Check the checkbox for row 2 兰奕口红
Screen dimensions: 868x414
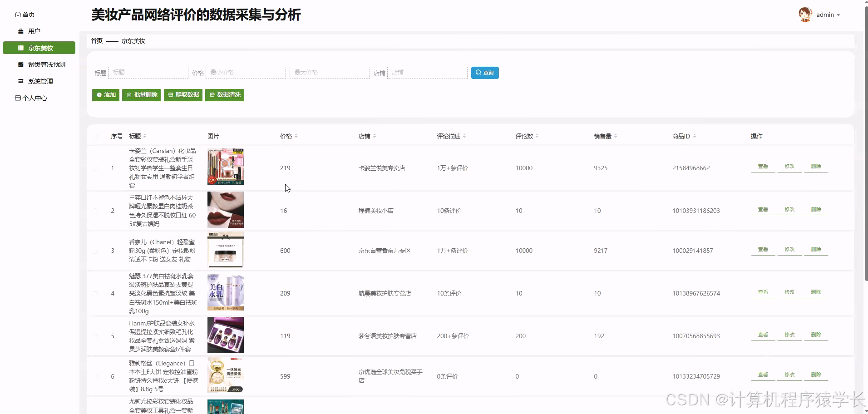click(95, 210)
